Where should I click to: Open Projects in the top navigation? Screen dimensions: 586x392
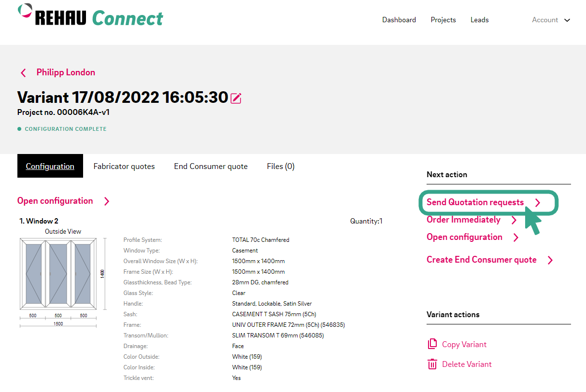pos(443,20)
